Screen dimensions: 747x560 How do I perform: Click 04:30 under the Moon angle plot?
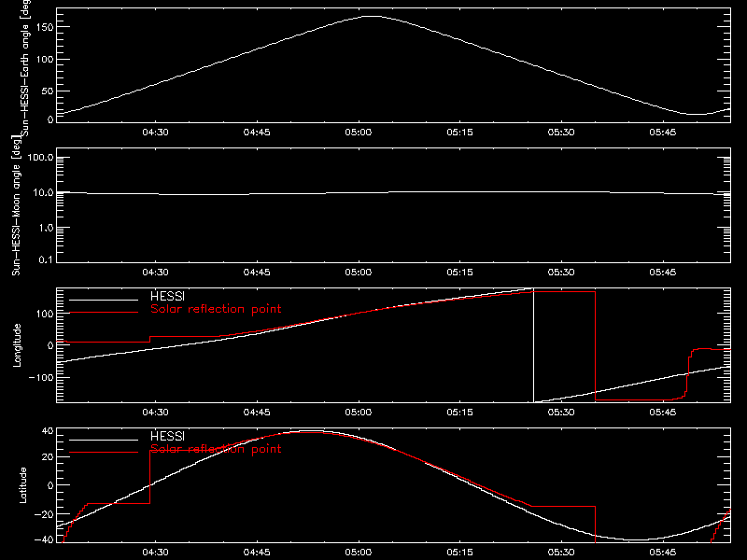tap(155, 273)
